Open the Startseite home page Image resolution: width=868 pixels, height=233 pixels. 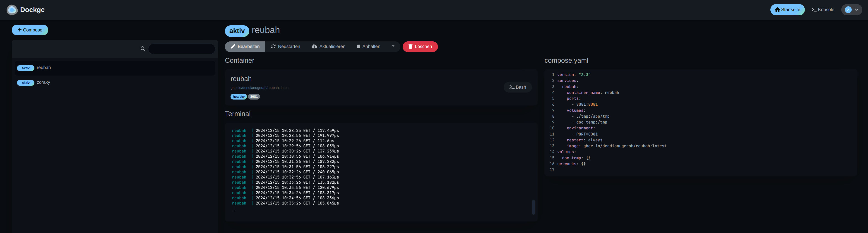point(787,10)
